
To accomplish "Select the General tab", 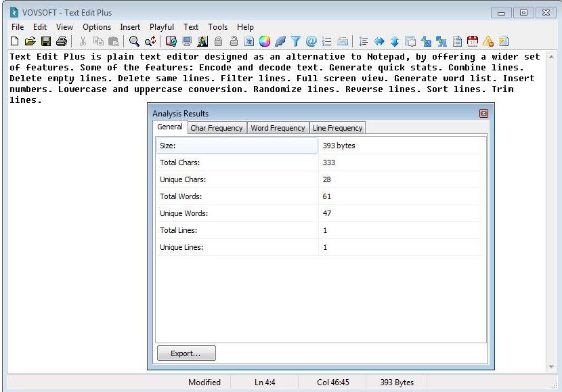I will point(170,127).
